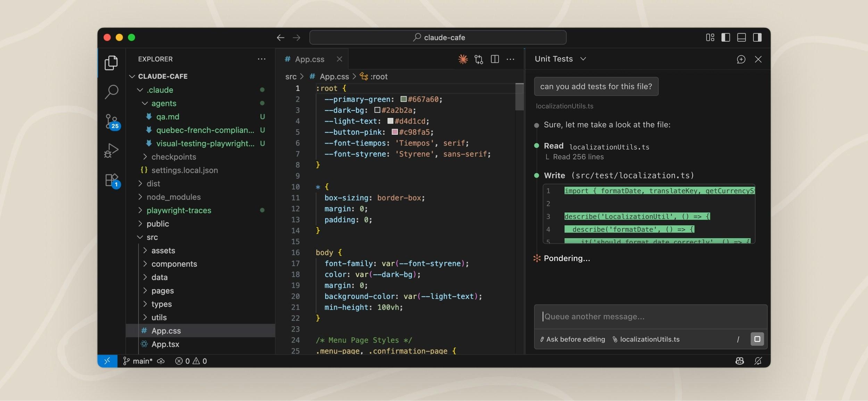This screenshot has width=868, height=401.
Task: Click the Open Changes diff icon in editor toolbar
Action: click(479, 59)
